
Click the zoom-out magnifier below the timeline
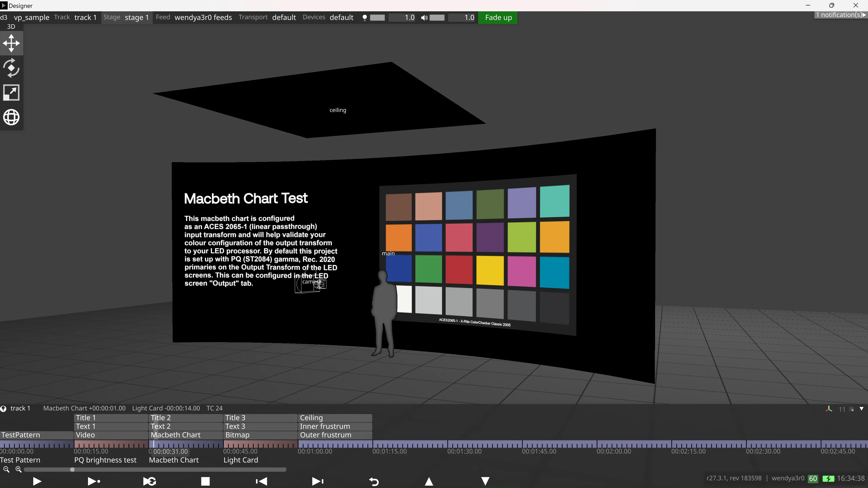(6, 469)
